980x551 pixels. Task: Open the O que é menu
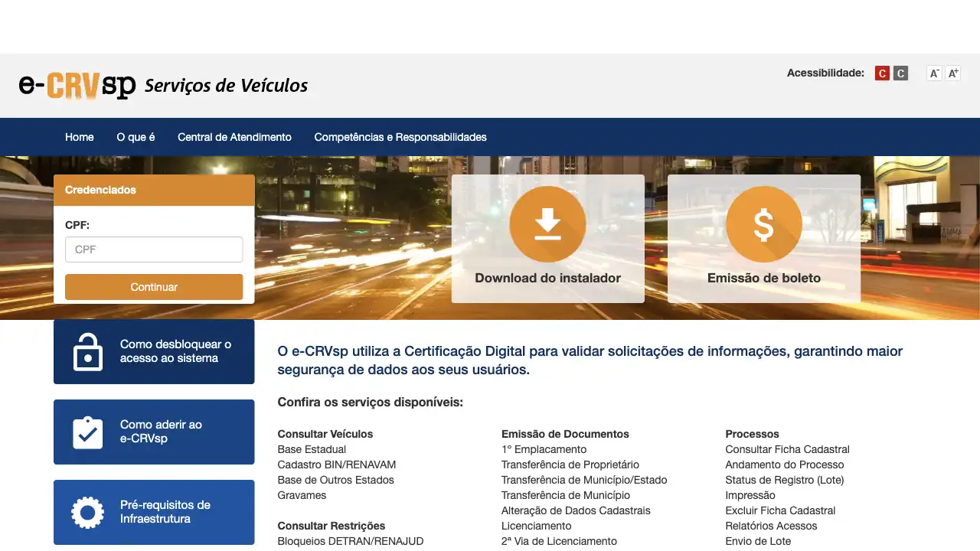coord(136,137)
